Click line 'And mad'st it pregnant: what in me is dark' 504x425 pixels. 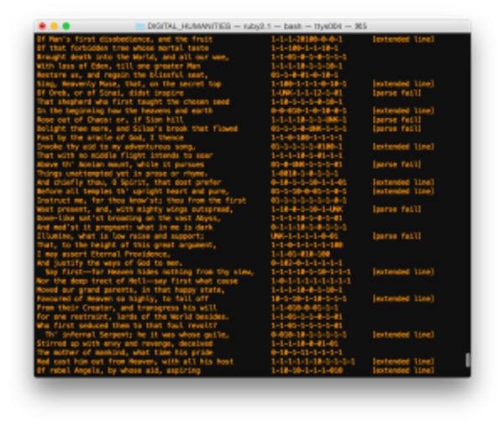pyautogui.click(x=124, y=228)
